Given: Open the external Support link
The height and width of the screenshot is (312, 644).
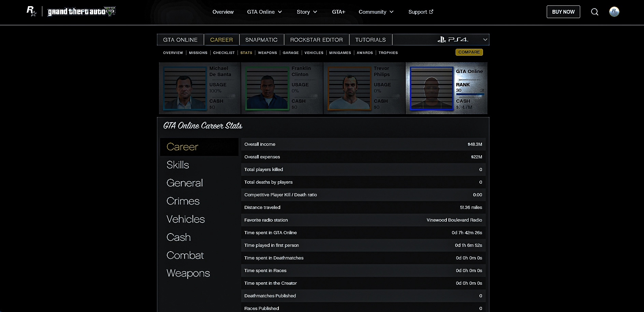Looking at the screenshot, I should coord(420,12).
